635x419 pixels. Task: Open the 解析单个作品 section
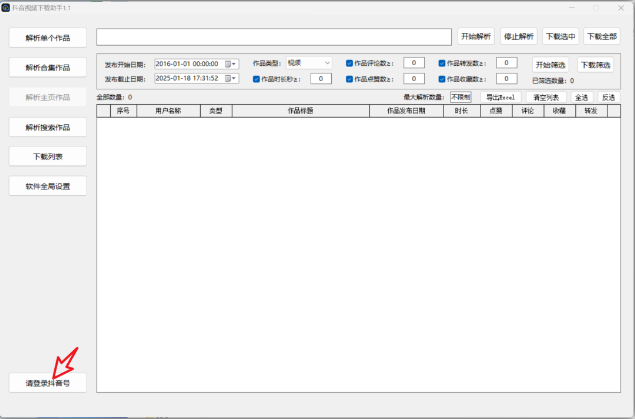coord(48,38)
